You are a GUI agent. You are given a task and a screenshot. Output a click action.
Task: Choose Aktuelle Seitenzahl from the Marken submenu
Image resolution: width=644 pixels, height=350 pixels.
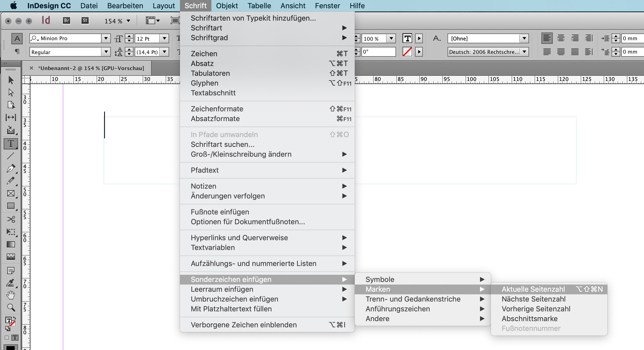pos(533,289)
